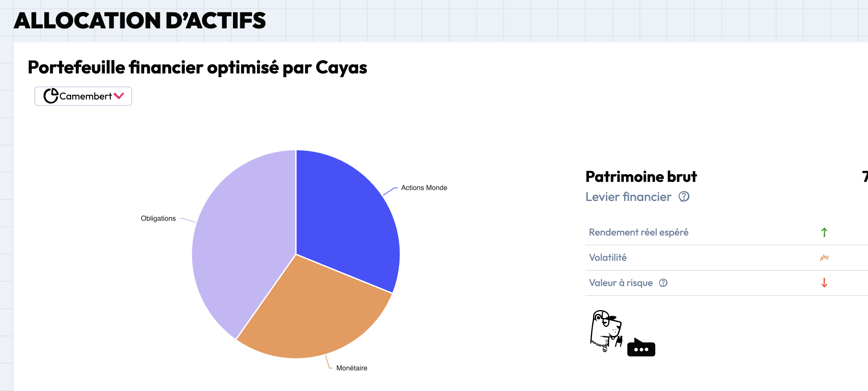Click the Levier financier link
868x391 pixels.
[628, 197]
